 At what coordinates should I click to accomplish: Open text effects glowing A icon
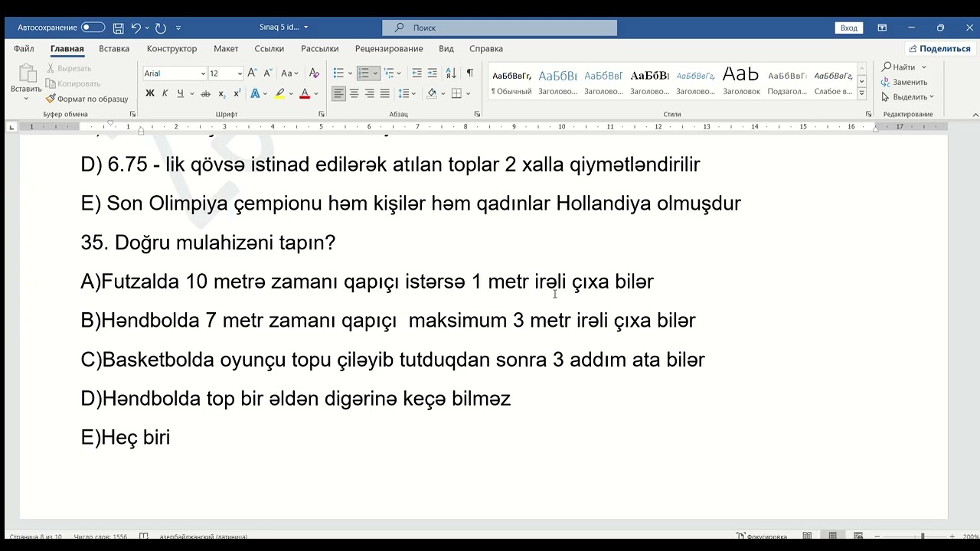[255, 93]
